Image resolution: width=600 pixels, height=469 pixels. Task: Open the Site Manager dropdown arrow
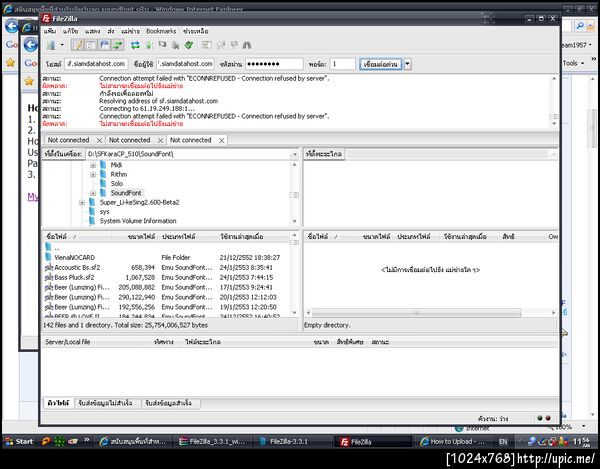pyautogui.click(x=62, y=45)
